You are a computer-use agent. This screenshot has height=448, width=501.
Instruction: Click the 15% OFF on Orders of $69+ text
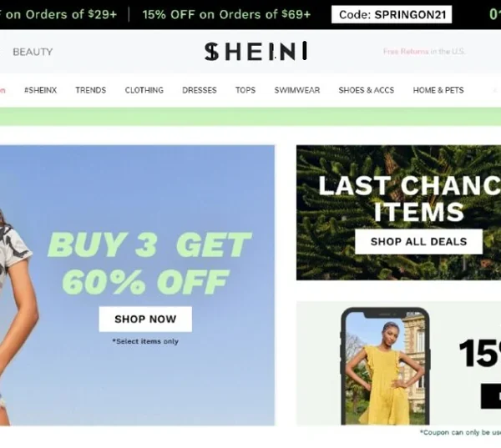click(226, 14)
